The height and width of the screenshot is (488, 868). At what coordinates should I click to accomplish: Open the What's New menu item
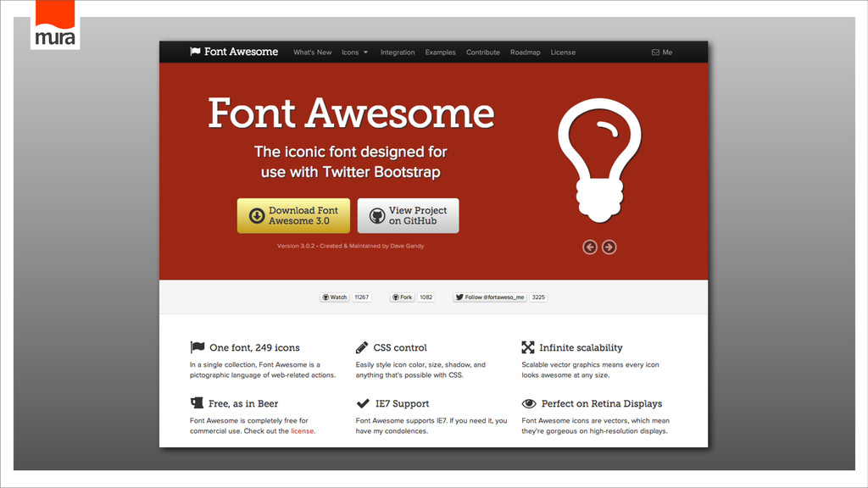click(312, 52)
